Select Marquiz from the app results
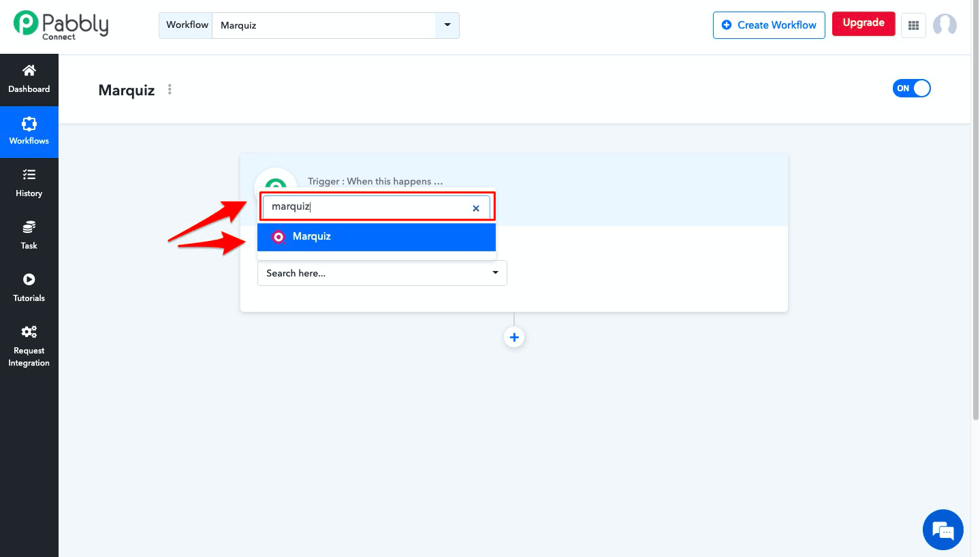 (x=377, y=237)
